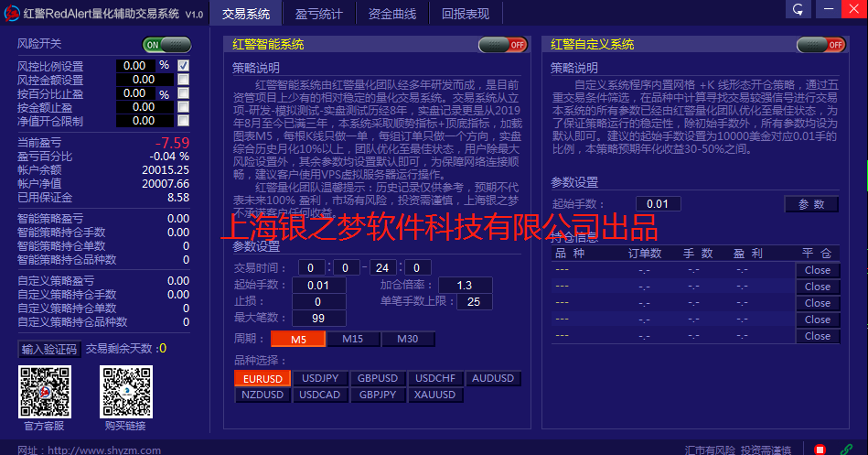Image resolution: width=868 pixels, height=455 pixels.
Task: Uncheck the 风控比例设置 checkbox
Action: (x=184, y=66)
